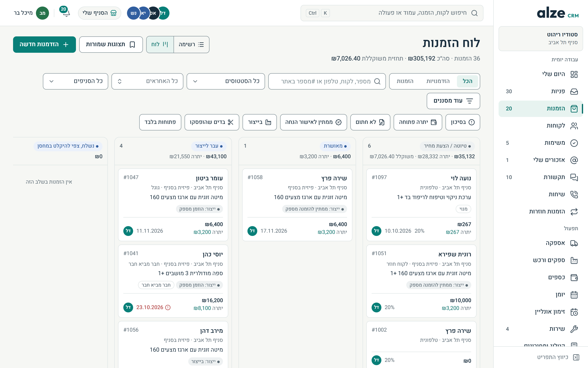
Task: Open תקשורת communications section
Action: tap(540, 177)
